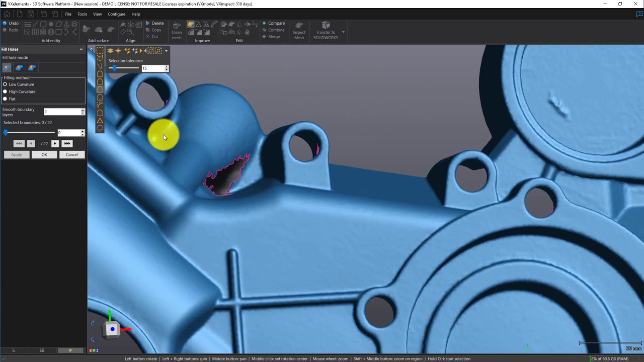
Task: Select High Curvature filling method
Action: click(5, 92)
